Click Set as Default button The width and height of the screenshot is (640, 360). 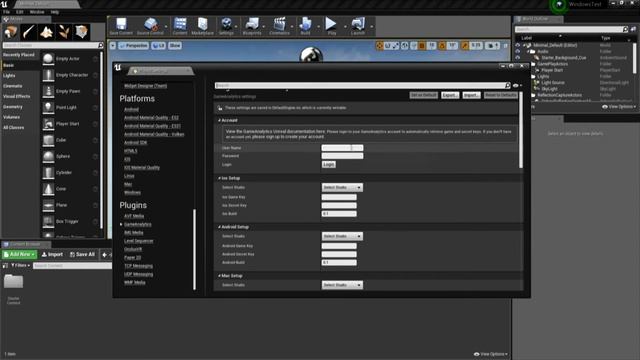pos(424,95)
